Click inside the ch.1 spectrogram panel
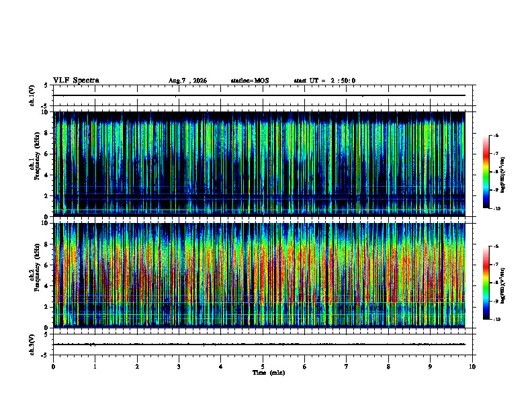 click(x=259, y=164)
